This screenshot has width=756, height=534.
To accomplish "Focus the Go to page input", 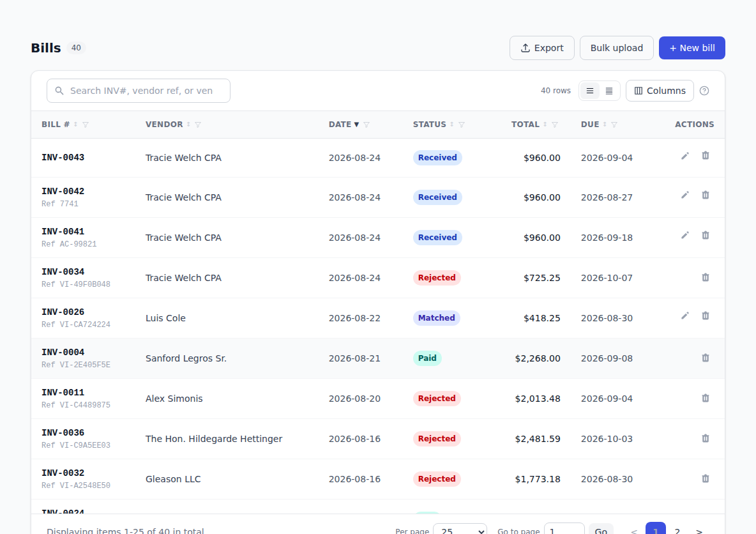I will [x=564, y=530].
